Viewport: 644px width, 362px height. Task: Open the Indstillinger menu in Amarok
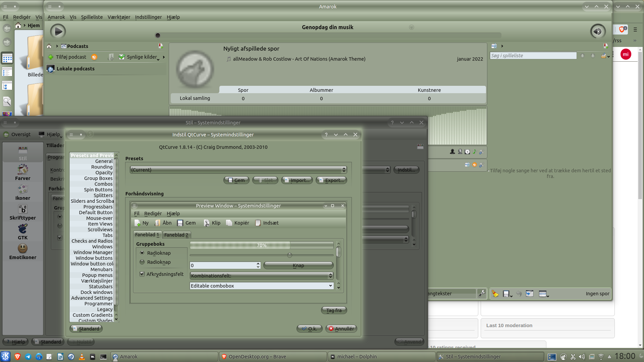click(x=148, y=17)
